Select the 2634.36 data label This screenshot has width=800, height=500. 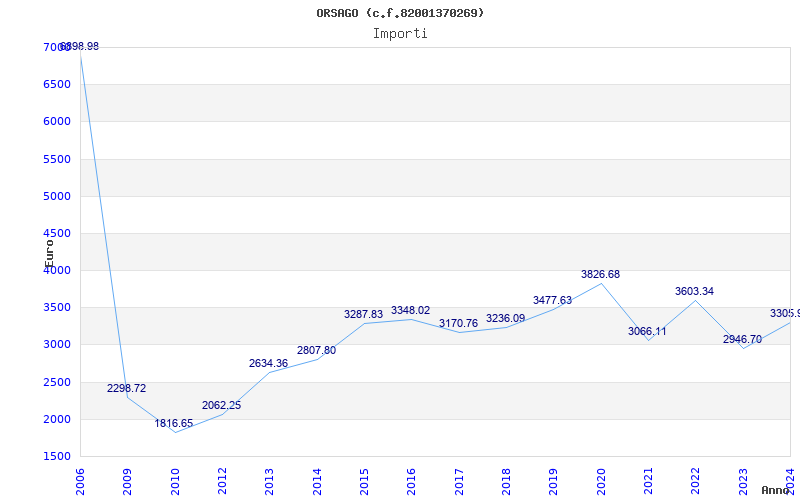click(x=268, y=364)
